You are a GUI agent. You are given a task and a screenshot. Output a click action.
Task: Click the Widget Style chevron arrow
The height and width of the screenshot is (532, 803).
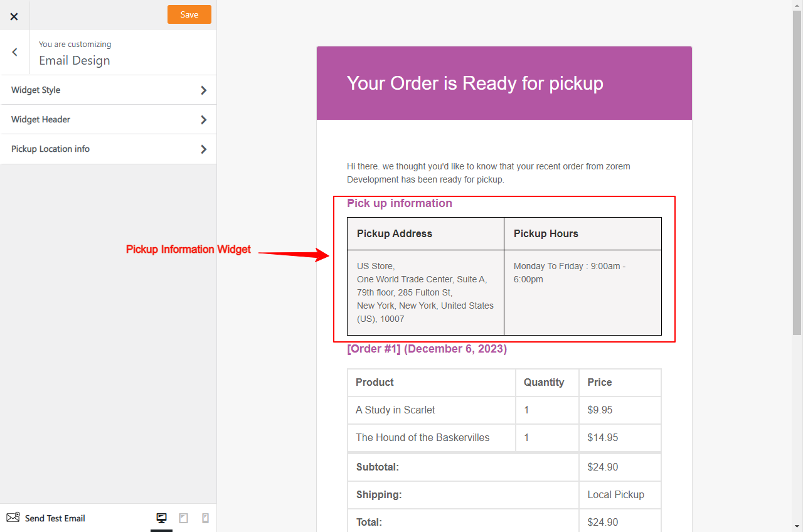pyautogui.click(x=203, y=90)
